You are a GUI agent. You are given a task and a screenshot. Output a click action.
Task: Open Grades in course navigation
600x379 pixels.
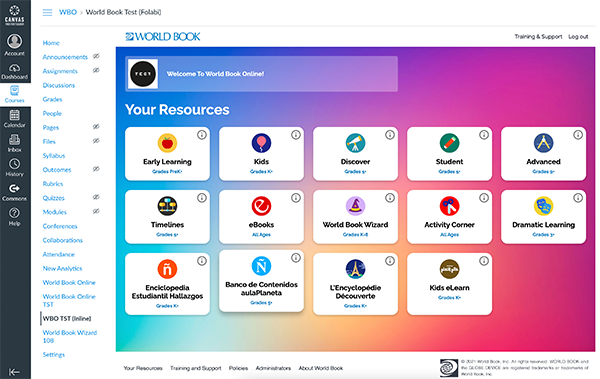point(52,100)
